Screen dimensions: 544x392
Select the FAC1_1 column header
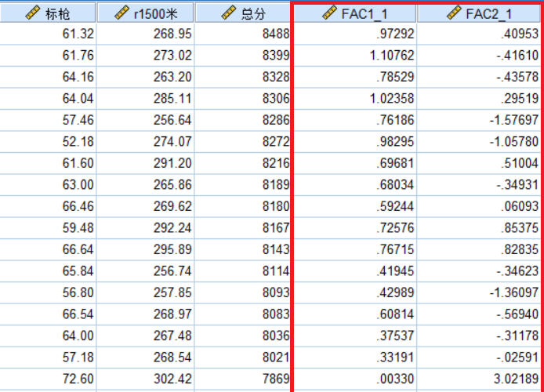pyautogui.click(x=355, y=13)
